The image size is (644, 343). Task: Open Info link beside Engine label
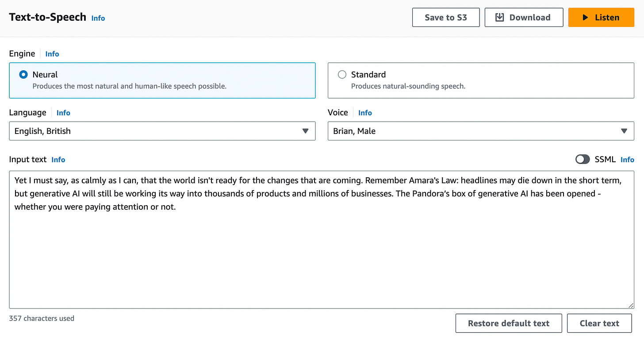(x=52, y=54)
